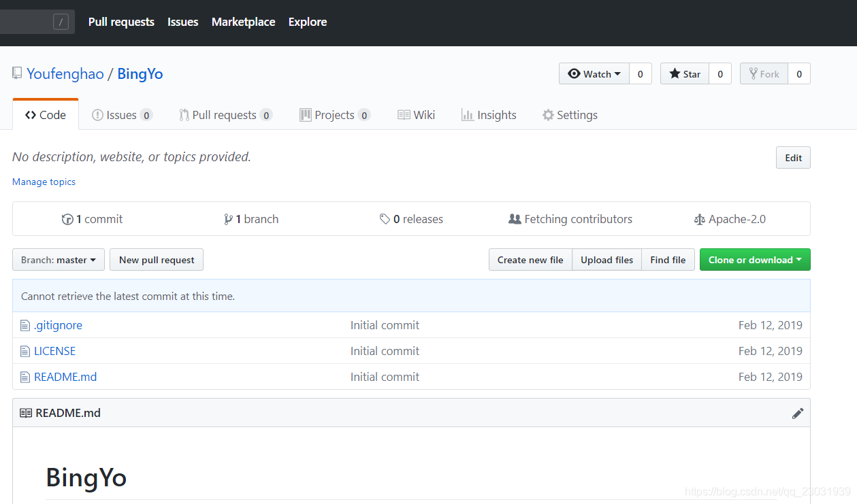Viewport: 857px width, 504px height.
Task: Go to Marketplace in top navigation
Action: (244, 22)
